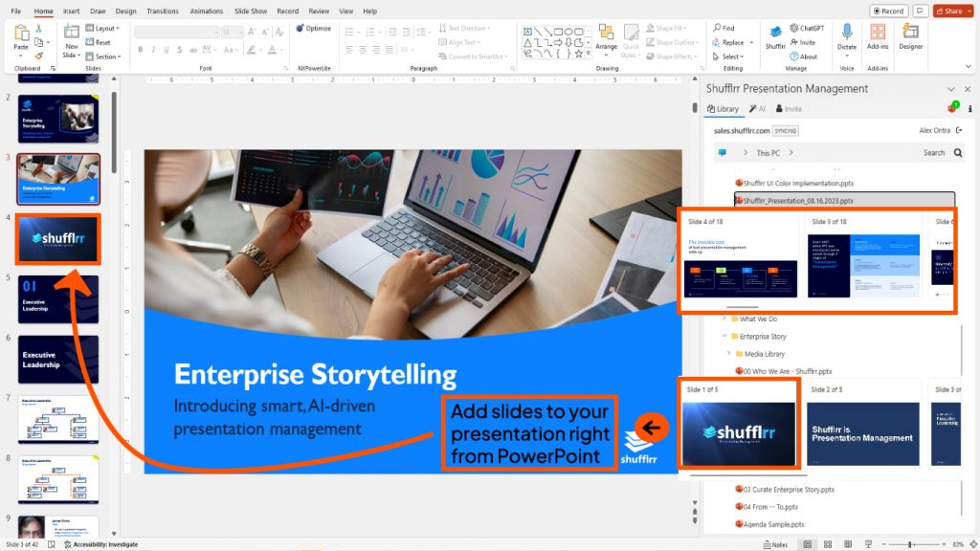Go to the Slide Show tab
Image resolution: width=980 pixels, height=551 pixels.
pyautogui.click(x=251, y=11)
